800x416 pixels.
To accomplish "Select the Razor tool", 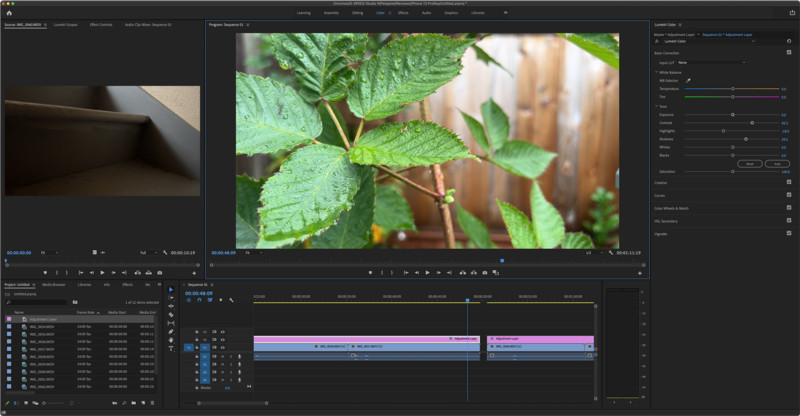I will [x=171, y=314].
